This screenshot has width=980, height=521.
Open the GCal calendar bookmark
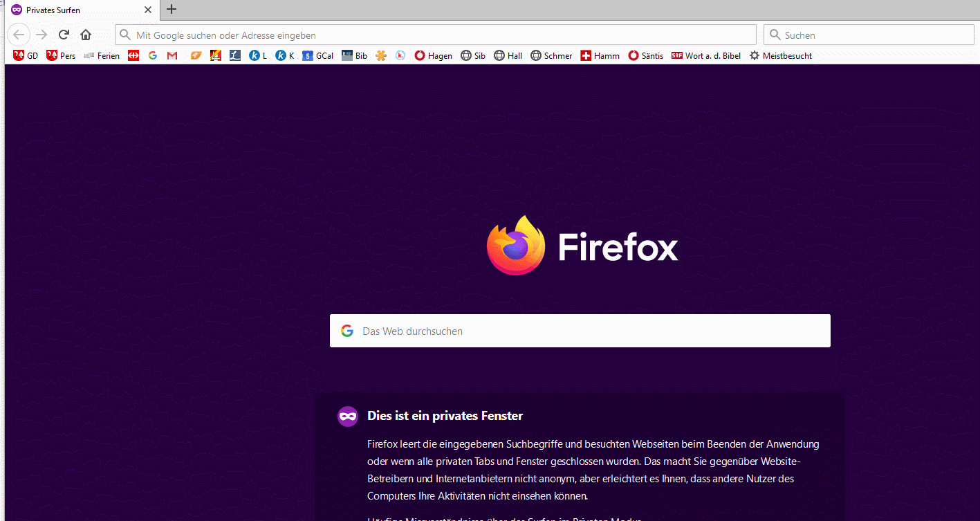318,56
